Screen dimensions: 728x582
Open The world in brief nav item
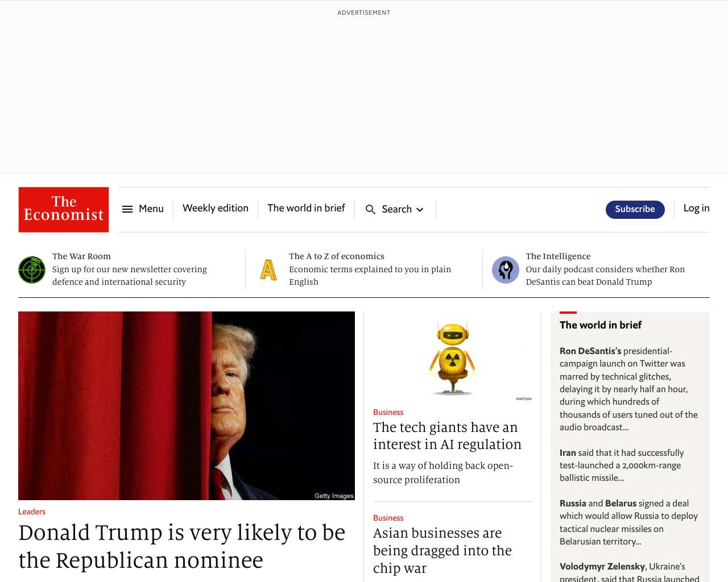306,209
